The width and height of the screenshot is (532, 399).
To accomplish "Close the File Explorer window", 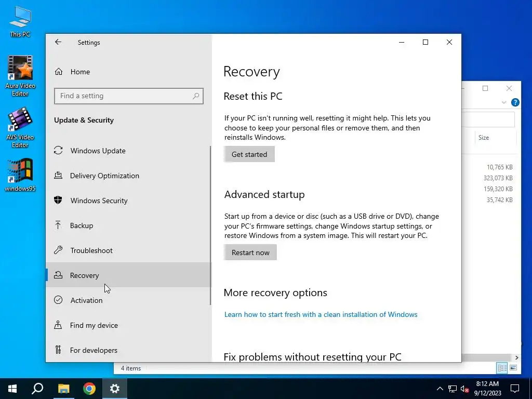I will click(x=509, y=88).
